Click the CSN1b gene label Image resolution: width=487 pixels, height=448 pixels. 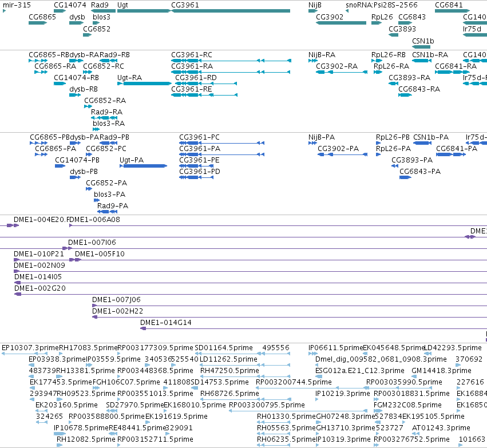(x=423, y=41)
